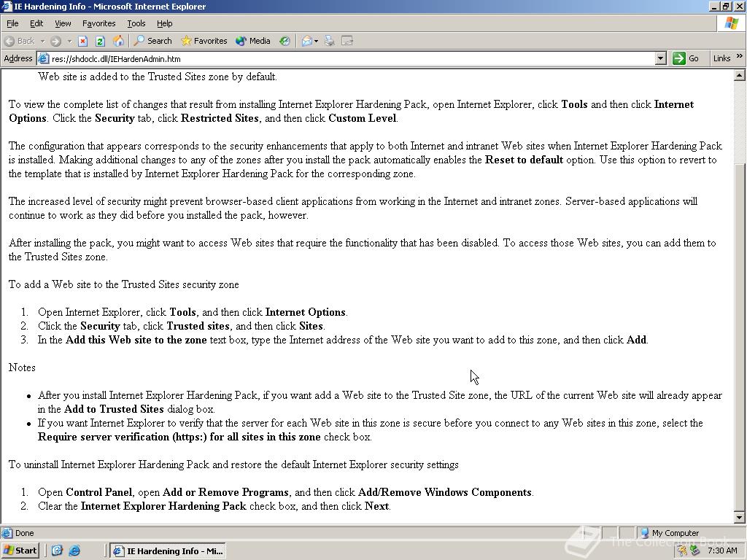Click bold 'Custom Level' text
747x560 pixels.
362,118
